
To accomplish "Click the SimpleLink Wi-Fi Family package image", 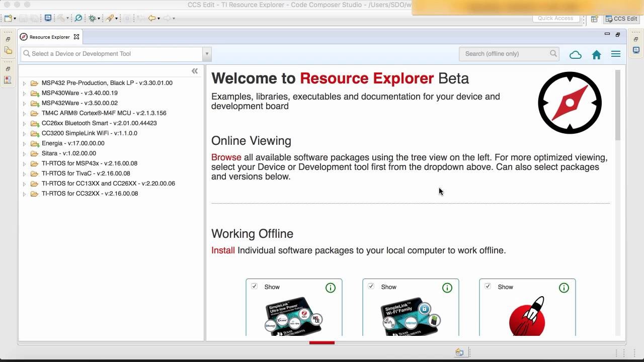I will pos(411,316).
